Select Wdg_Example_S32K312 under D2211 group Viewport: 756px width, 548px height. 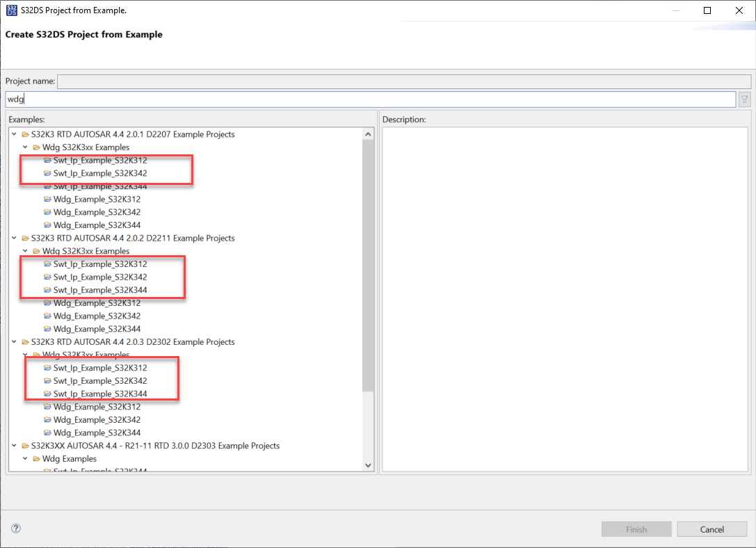pyautogui.click(x=97, y=303)
